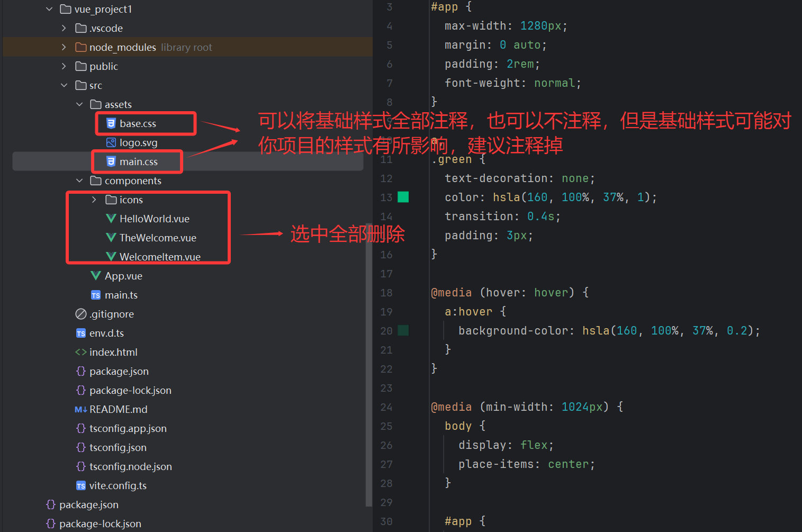Viewport: 802px width, 532px height.
Task: Select TheWelcome.vue file
Action: pos(158,238)
